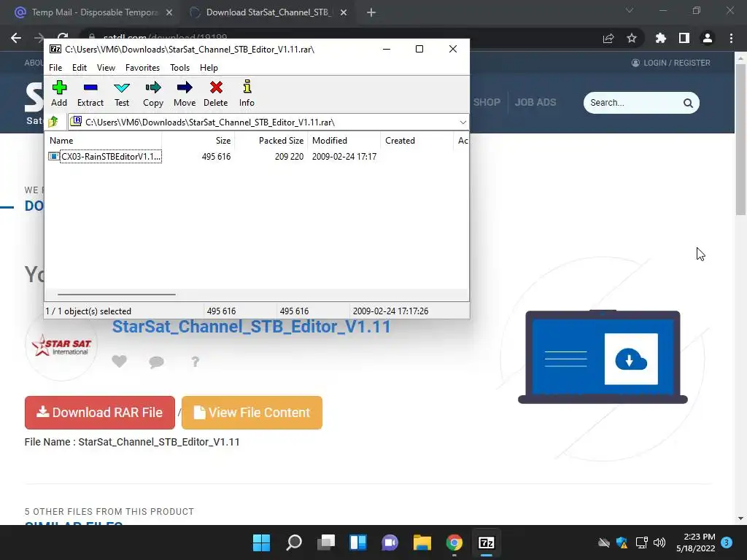Click the share page icon in Chrome

pyautogui.click(x=608, y=38)
